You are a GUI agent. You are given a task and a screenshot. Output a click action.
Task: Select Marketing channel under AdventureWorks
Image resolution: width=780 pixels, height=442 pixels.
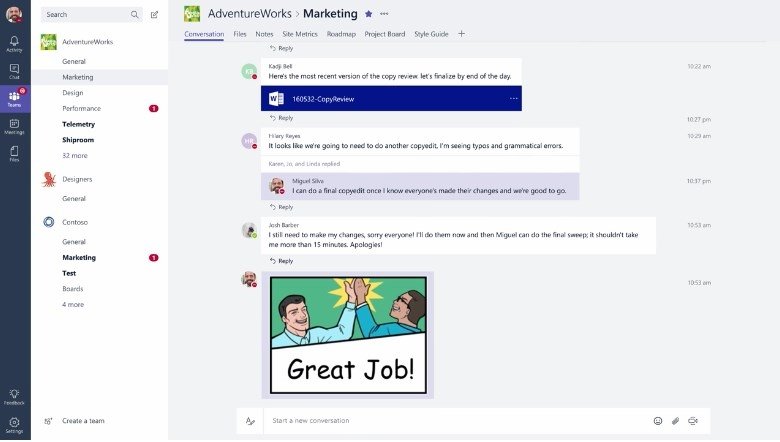pyautogui.click(x=78, y=77)
